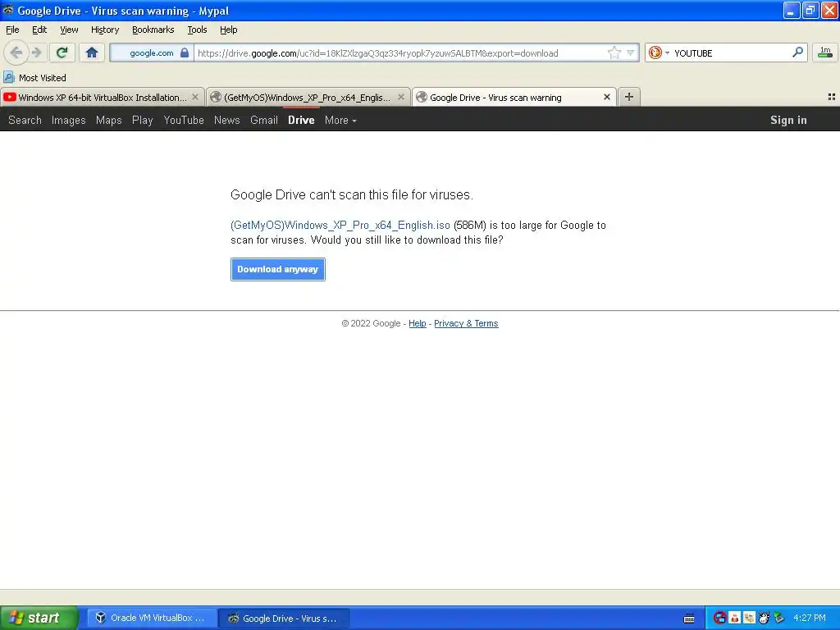Click the 1m toolbar add-on icon

(x=825, y=52)
